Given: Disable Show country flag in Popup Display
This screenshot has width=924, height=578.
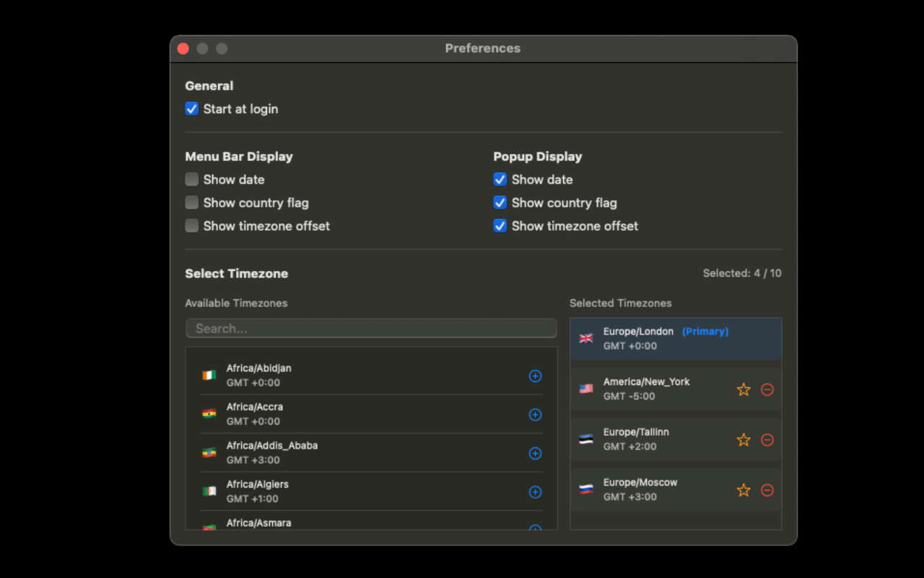Looking at the screenshot, I should 500,202.
